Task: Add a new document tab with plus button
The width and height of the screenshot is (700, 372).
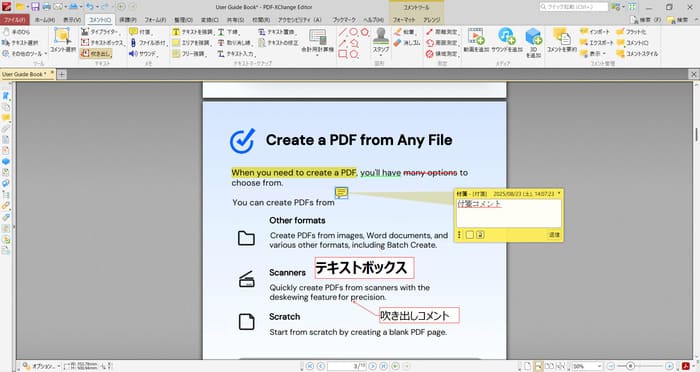Action: point(62,75)
